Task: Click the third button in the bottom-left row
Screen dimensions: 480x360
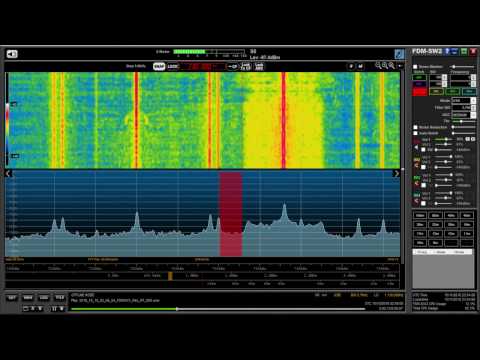Action: [44, 297]
